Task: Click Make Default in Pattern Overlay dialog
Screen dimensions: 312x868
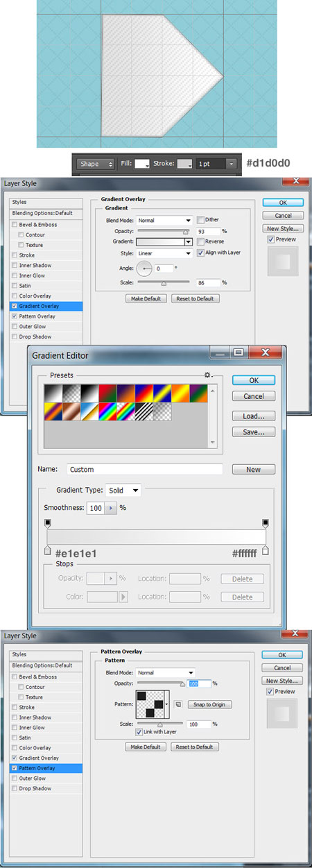Action: (x=146, y=747)
